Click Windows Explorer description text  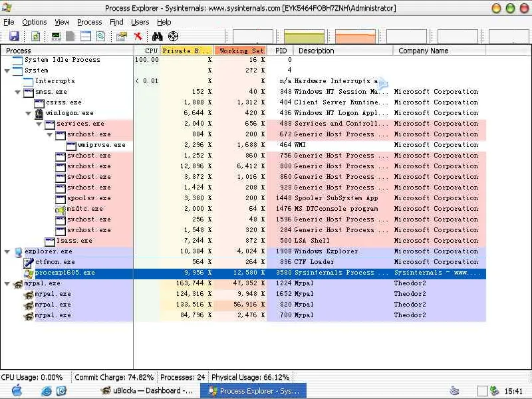(x=326, y=251)
